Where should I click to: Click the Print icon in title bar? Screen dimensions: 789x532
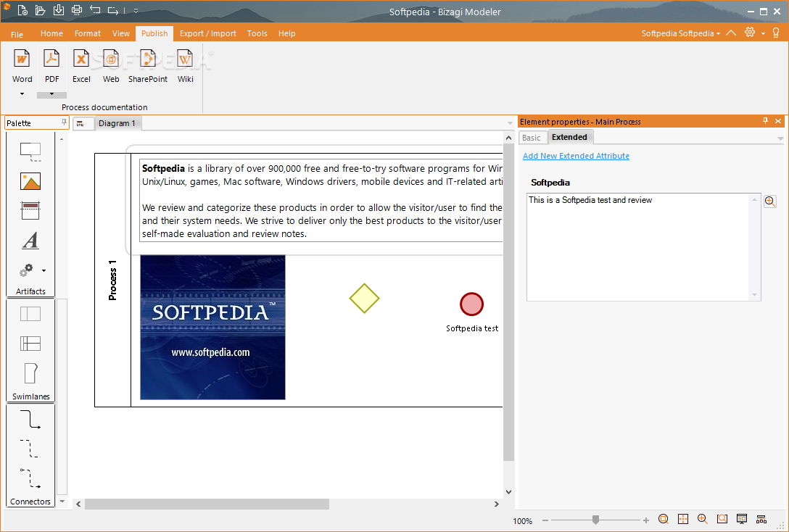tap(76, 10)
